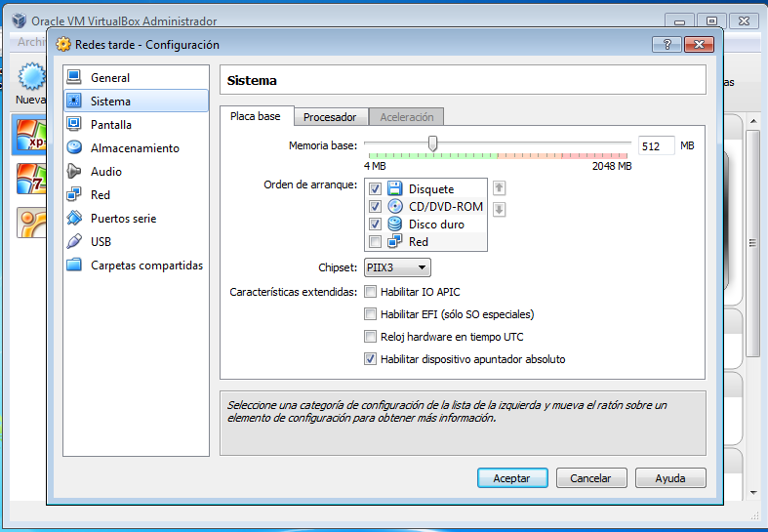
Task: Open the Archivo menu in VirtualBox window
Action: [31, 42]
